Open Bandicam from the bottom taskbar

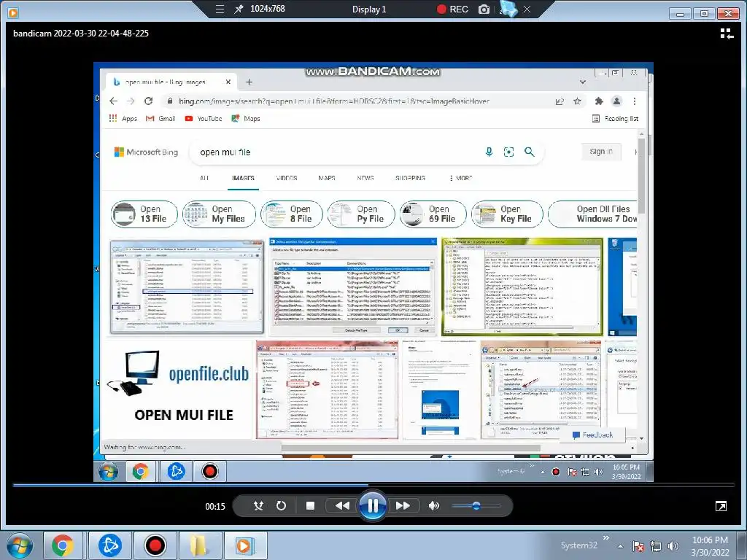[155, 545]
